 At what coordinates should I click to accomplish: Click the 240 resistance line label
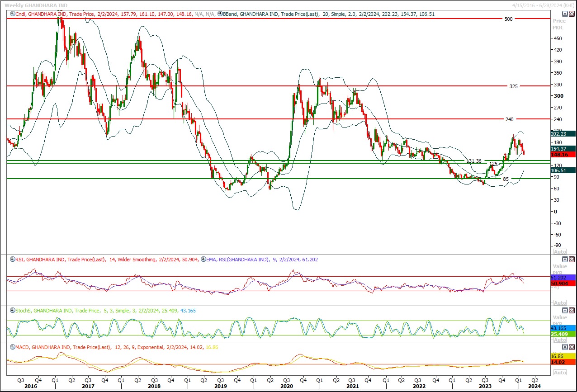[x=510, y=119]
